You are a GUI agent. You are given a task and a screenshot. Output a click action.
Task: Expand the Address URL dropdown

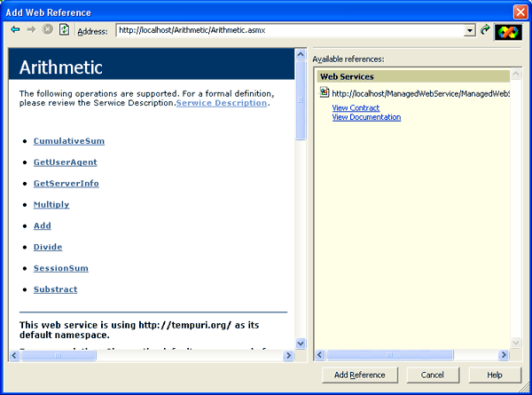pos(470,31)
